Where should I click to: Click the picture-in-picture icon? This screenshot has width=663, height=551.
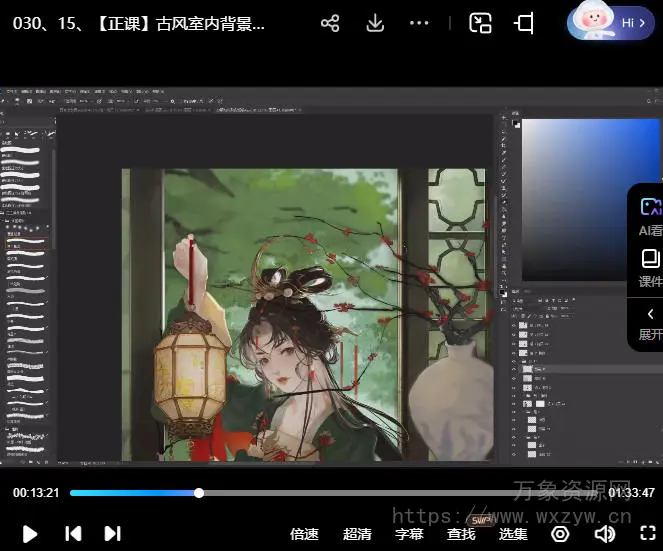coord(481,23)
